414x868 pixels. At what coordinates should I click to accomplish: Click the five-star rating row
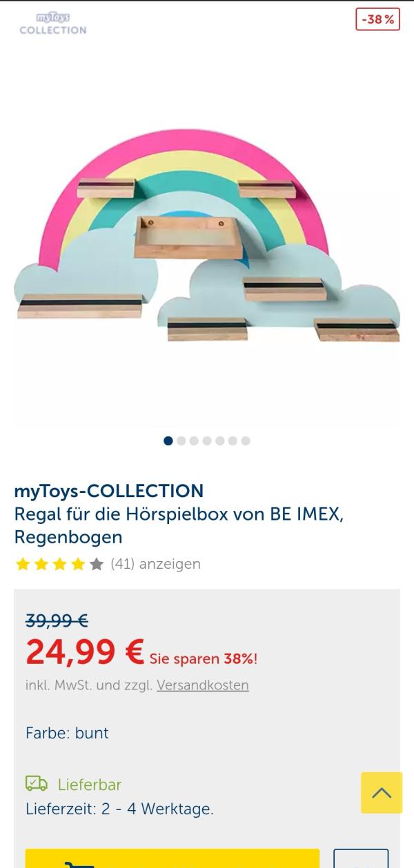pos(59,565)
